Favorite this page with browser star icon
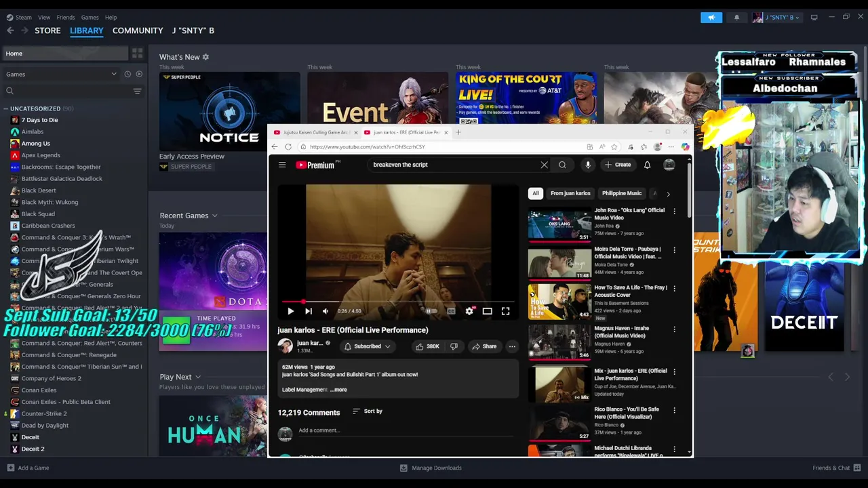 tap(614, 147)
